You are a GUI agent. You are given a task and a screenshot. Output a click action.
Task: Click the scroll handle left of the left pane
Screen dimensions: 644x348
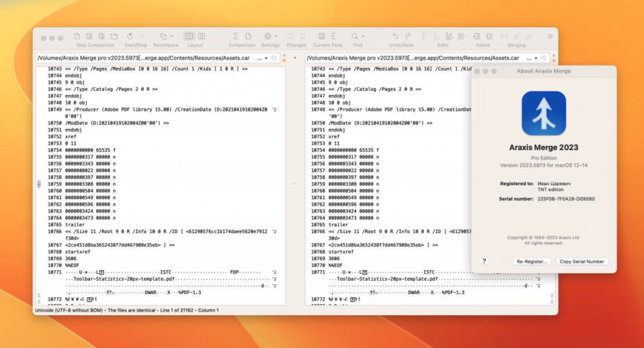click(x=38, y=184)
